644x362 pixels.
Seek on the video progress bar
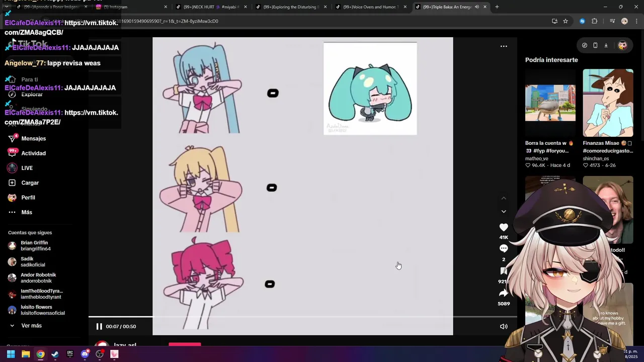point(303,317)
